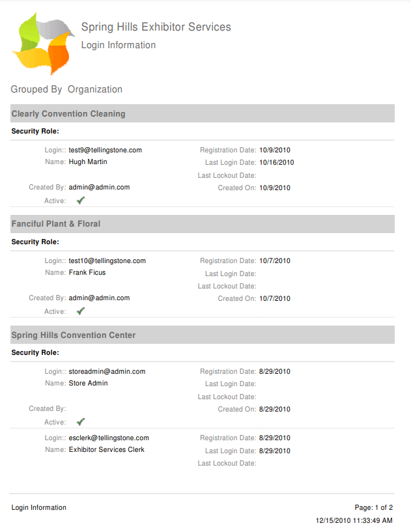
Task: Click the test9@tellingstone.com login email
Action: [105, 150]
